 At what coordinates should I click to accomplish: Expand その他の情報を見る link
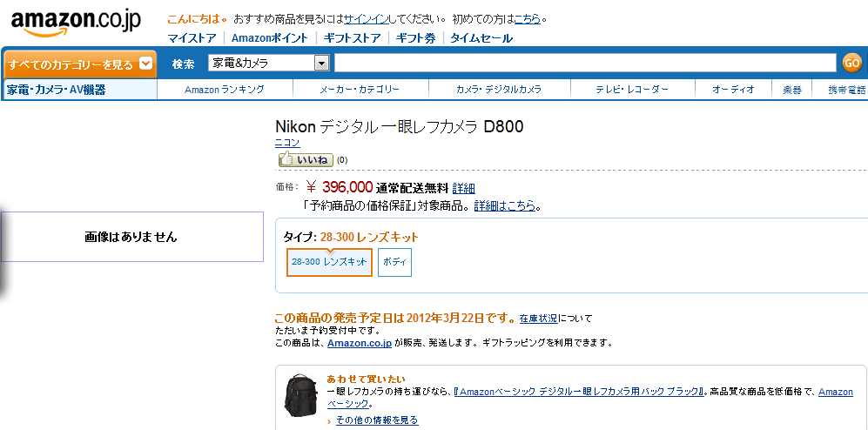click(377, 420)
